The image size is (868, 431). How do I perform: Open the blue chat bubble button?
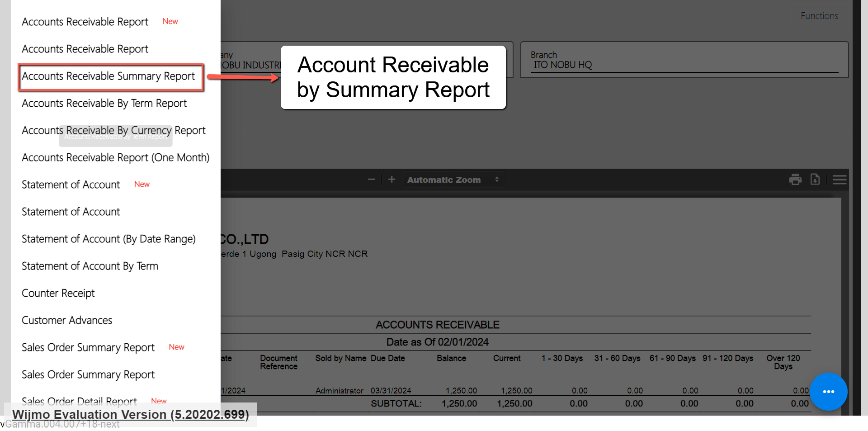click(828, 392)
